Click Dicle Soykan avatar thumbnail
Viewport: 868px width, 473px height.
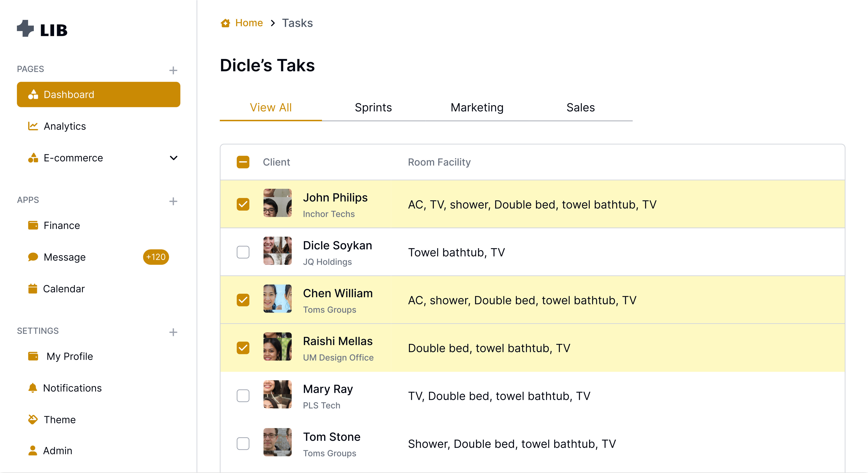(x=277, y=250)
